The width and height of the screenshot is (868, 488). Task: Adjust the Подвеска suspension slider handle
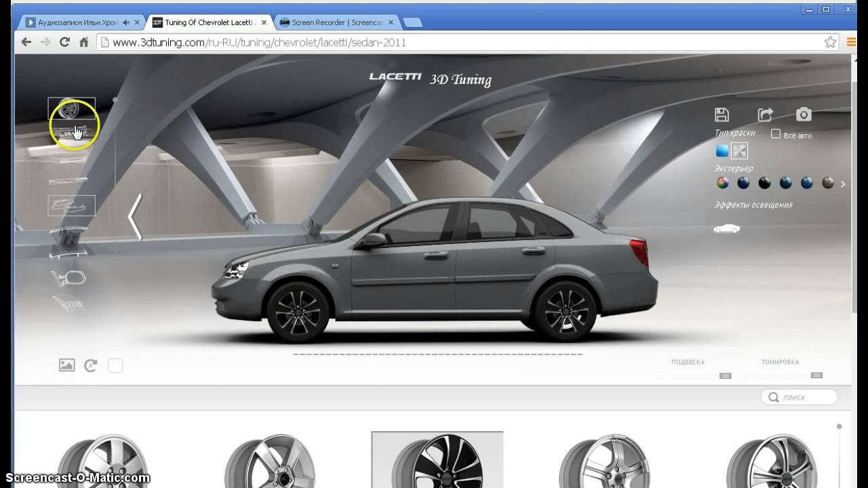[x=726, y=375]
